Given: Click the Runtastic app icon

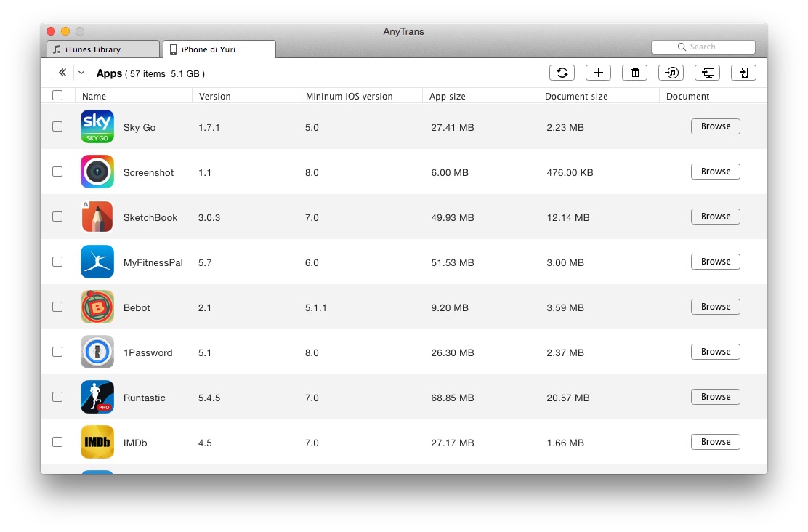Looking at the screenshot, I should tap(97, 397).
